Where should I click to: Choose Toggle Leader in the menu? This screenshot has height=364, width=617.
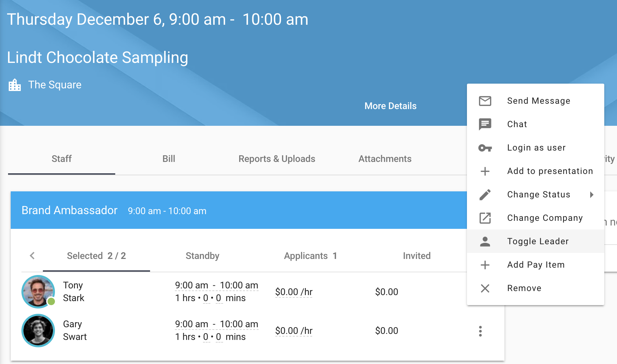536,241
